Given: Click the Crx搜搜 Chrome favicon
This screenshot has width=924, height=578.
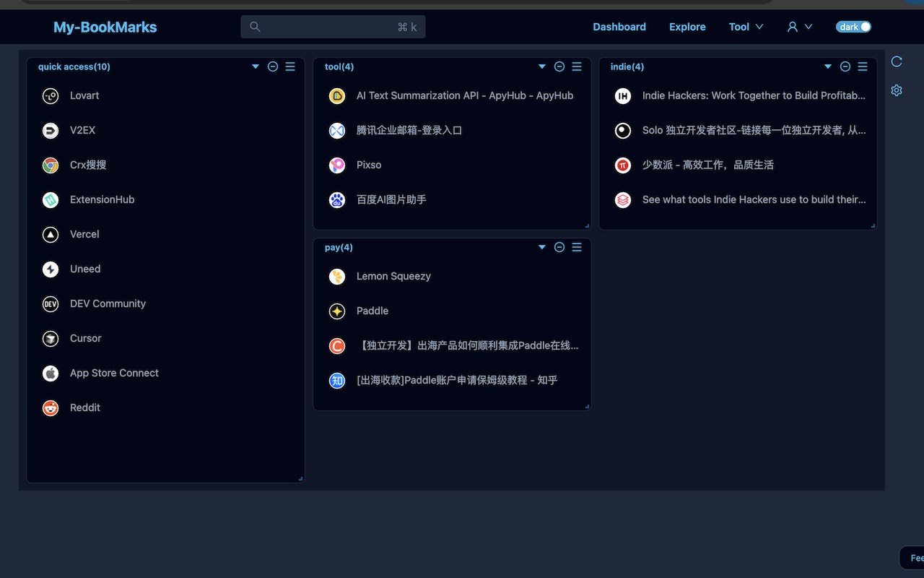Looking at the screenshot, I should [x=51, y=165].
